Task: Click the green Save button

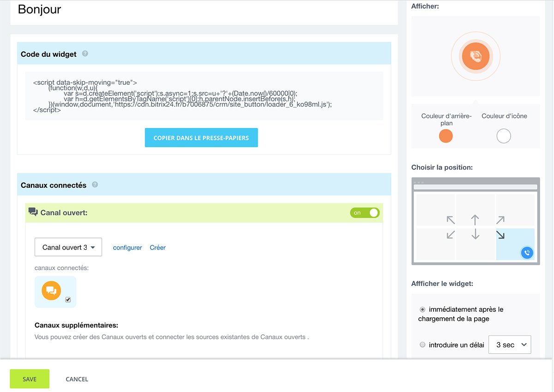Action: click(x=30, y=379)
